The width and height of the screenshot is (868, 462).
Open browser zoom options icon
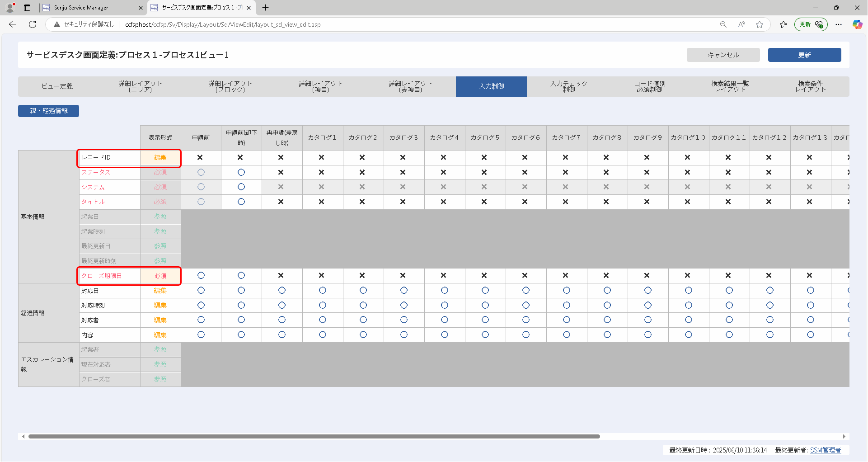coord(723,24)
